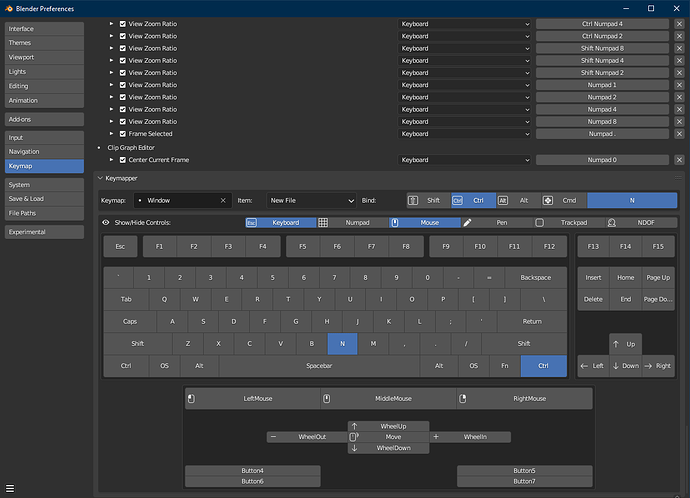Expand the Frame Selected entry
The image size is (690, 498).
click(x=111, y=134)
